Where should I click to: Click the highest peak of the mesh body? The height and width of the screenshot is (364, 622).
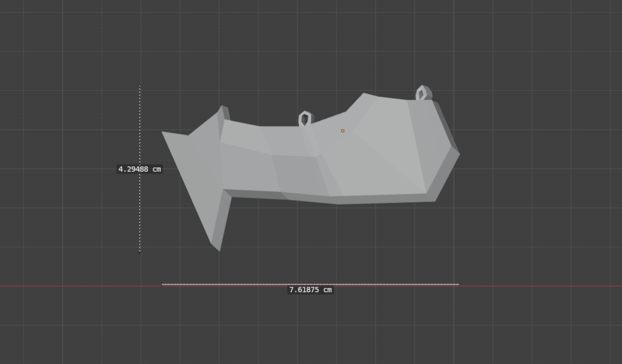(x=364, y=94)
